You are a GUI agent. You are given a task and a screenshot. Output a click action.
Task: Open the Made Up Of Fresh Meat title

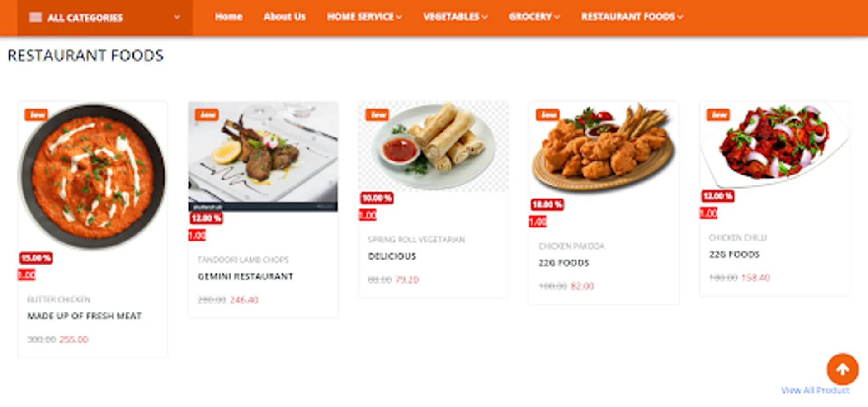[x=85, y=316]
